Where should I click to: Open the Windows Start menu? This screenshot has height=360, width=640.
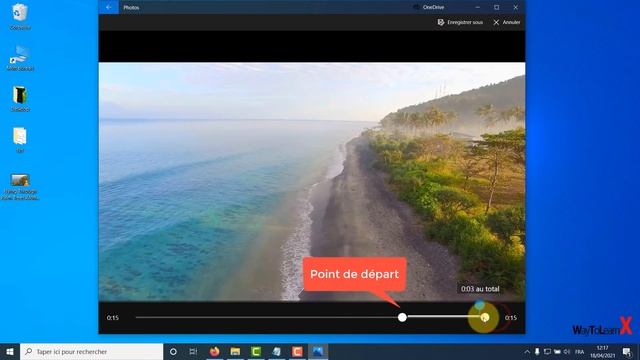click(10, 351)
